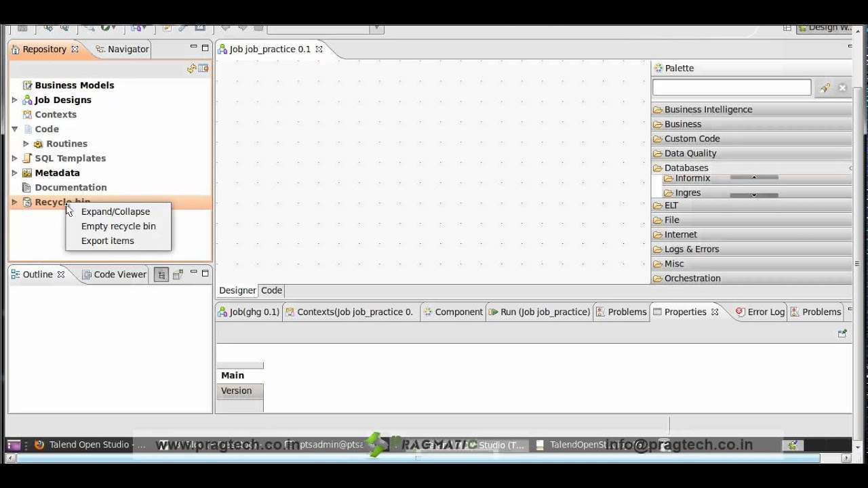Close the Properties tab via its X
This screenshot has width=868, height=488.
pyautogui.click(x=715, y=312)
